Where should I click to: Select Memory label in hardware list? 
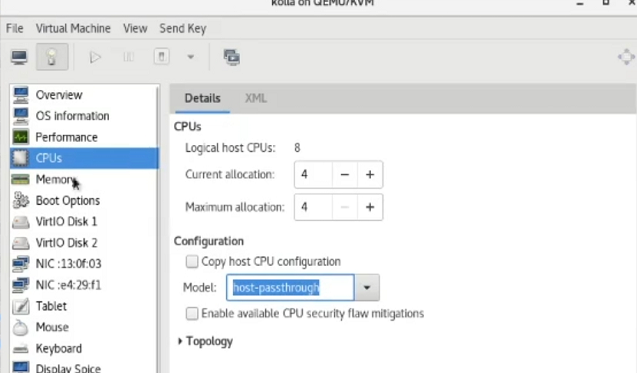[x=55, y=179]
